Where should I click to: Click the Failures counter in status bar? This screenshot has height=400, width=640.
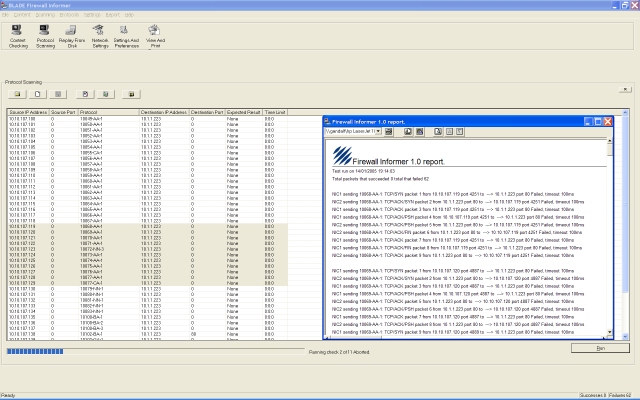[x=620, y=396]
